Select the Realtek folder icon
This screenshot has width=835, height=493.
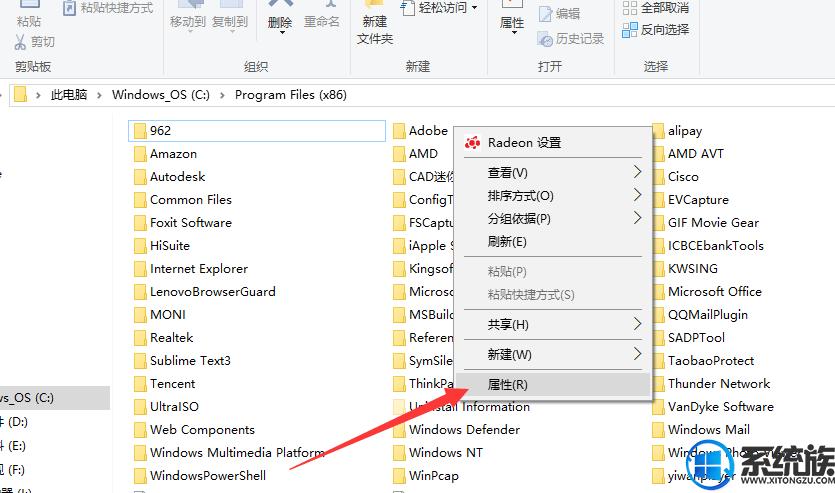[x=140, y=338]
